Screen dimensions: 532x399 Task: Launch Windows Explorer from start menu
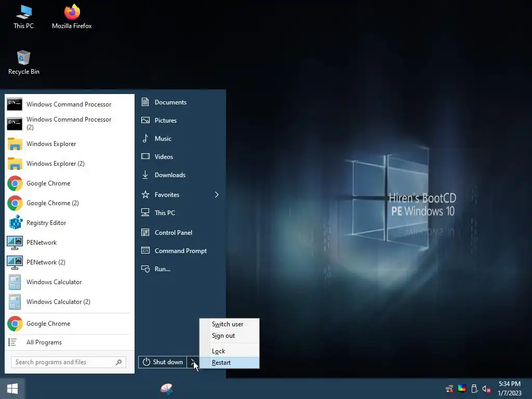69,144
